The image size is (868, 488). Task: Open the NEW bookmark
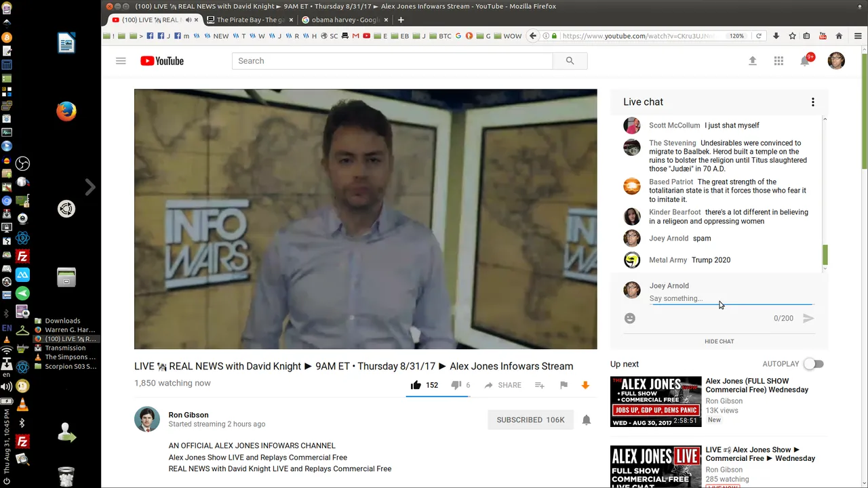(217, 36)
